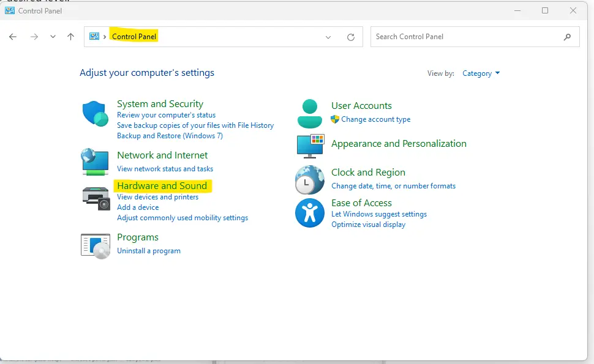This screenshot has width=594, height=364.
Task: Open Ease of Access category
Action: [361, 203]
